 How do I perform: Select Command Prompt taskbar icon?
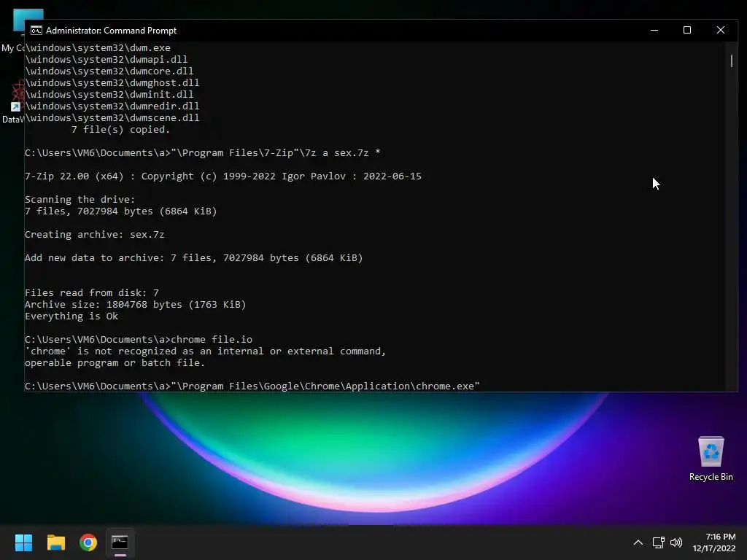pos(120,542)
